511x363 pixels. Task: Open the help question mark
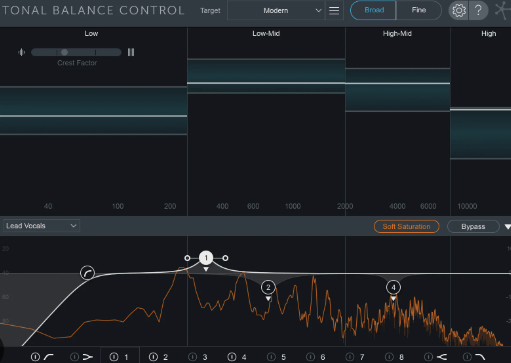click(x=478, y=10)
